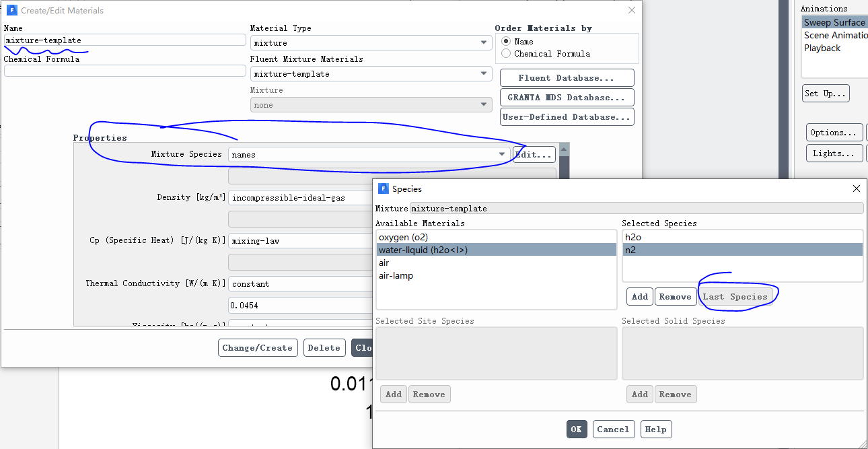Viewport: 868px width, 449px height.
Task: Click the Fluent Database button
Action: coord(567,78)
